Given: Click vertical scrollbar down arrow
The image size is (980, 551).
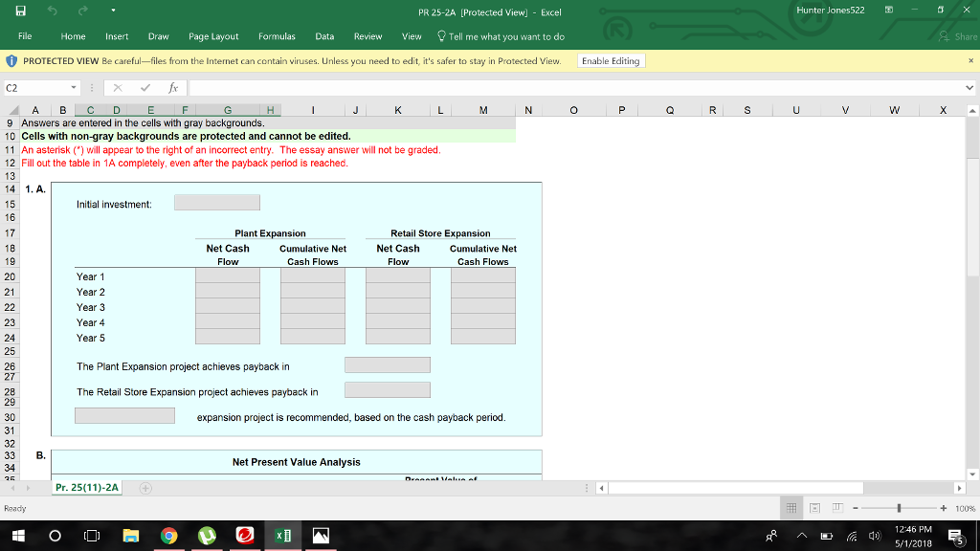Looking at the screenshot, I should click(x=972, y=474).
